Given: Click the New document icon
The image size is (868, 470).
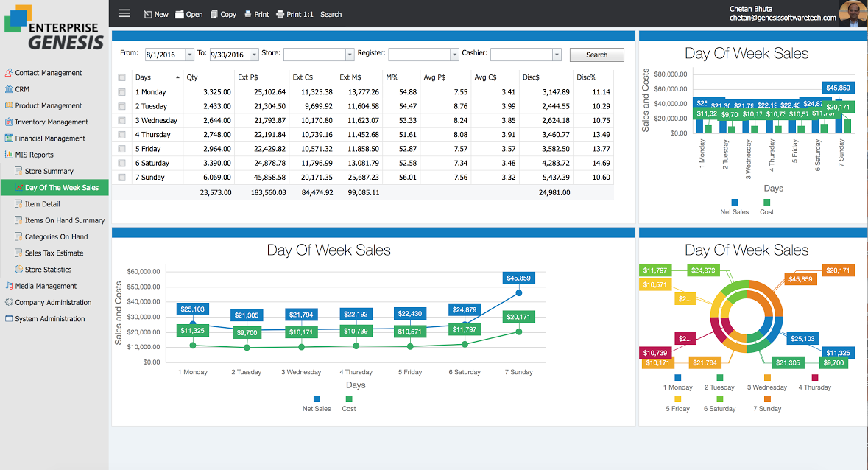Looking at the screenshot, I should coord(147,14).
